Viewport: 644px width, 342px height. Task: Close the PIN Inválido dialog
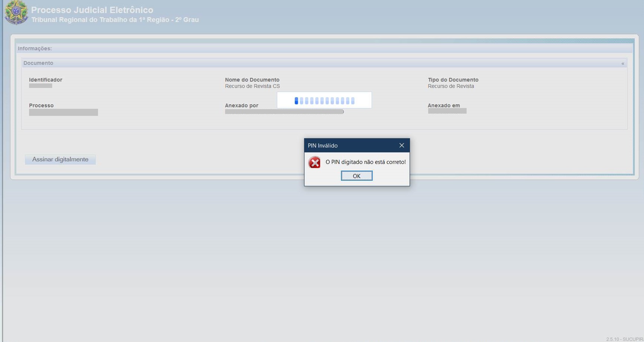click(x=401, y=145)
